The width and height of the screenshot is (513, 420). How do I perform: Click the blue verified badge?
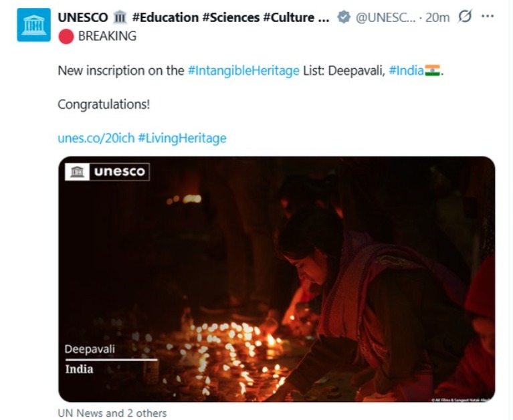coord(344,18)
